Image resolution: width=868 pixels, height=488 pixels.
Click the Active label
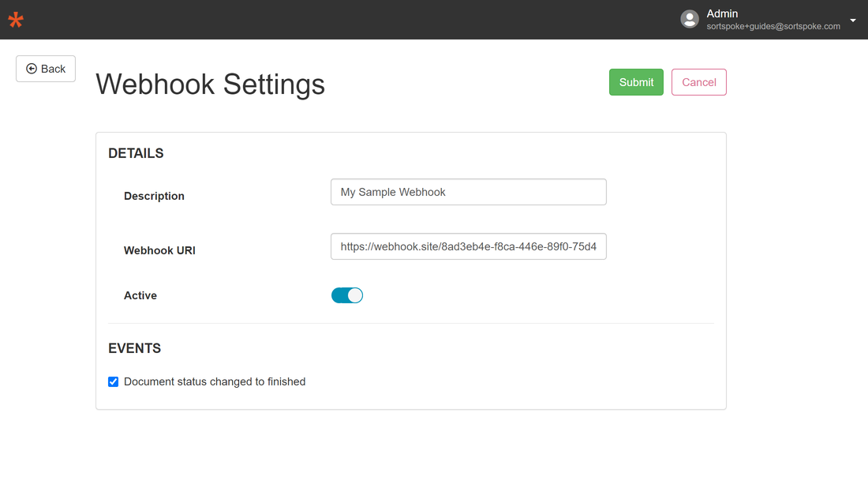click(x=140, y=296)
